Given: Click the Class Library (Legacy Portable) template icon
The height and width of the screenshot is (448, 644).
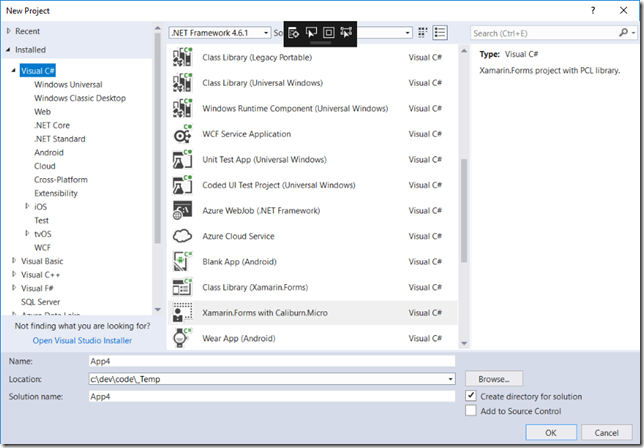Looking at the screenshot, I should (x=182, y=57).
